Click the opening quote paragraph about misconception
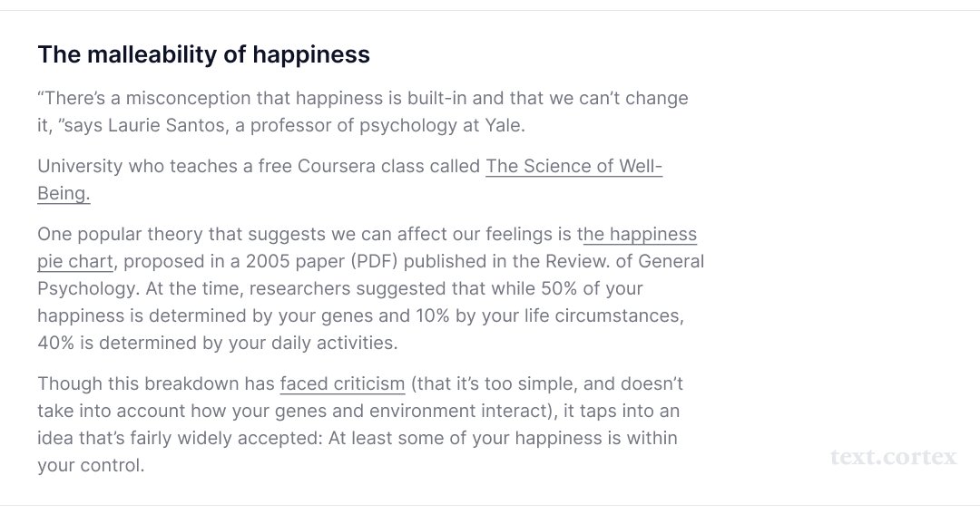 pyautogui.click(x=362, y=112)
